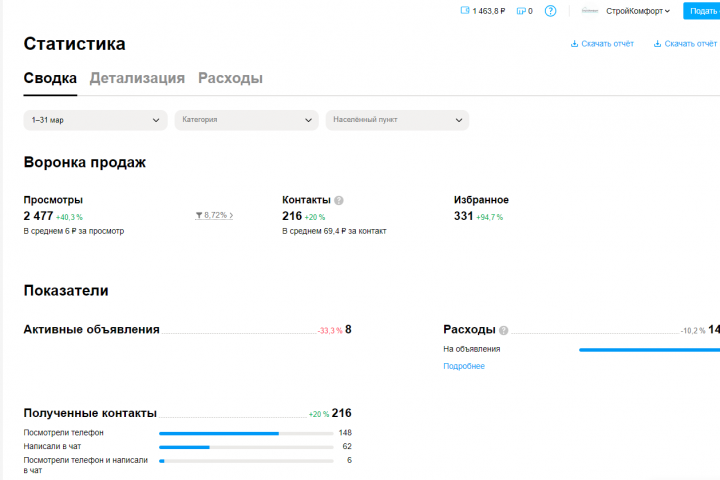Screen dimensions: 720x480
Task: Click the count 62 for Написали в чат
Action: tap(347, 446)
